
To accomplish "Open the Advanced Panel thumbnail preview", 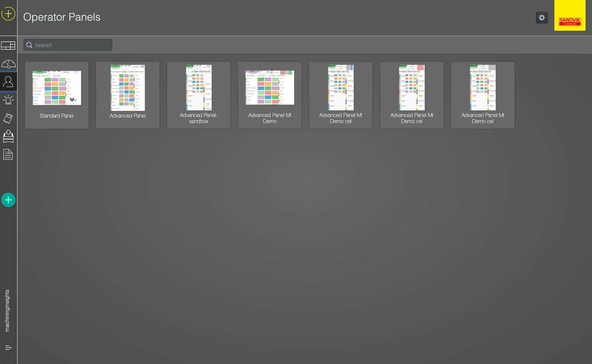I will [128, 88].
